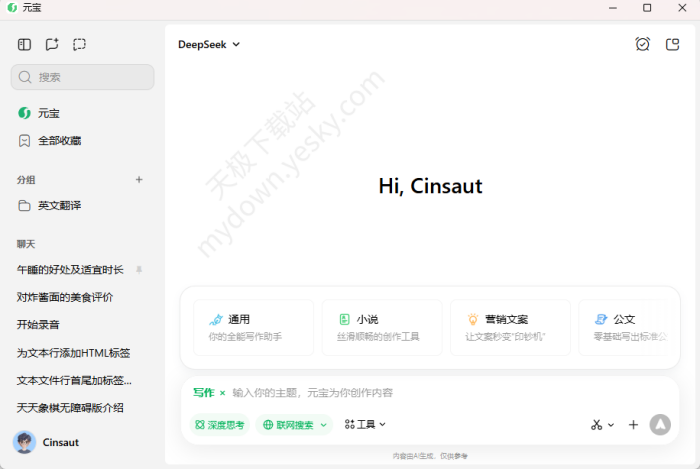Open 全部收藏 in the sidebar
The height and width of the screenshot is (469, 700).
click(59, 141)
